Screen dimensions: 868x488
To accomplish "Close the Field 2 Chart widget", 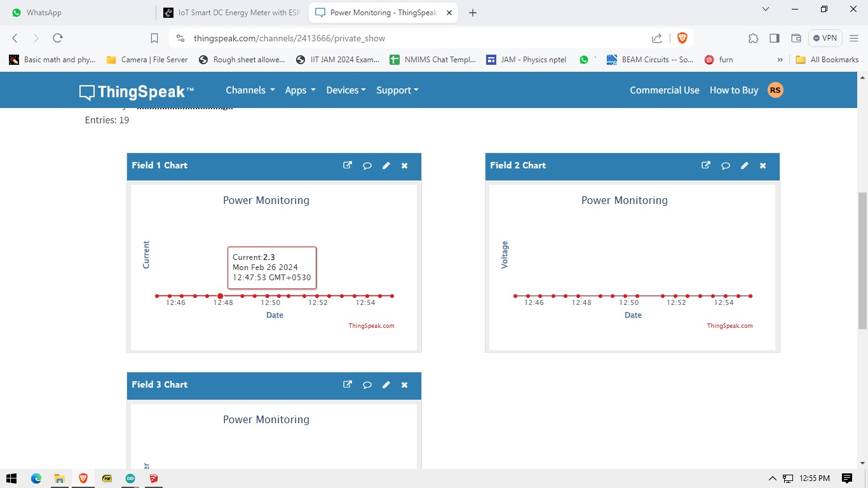I will tap(763, 166).
